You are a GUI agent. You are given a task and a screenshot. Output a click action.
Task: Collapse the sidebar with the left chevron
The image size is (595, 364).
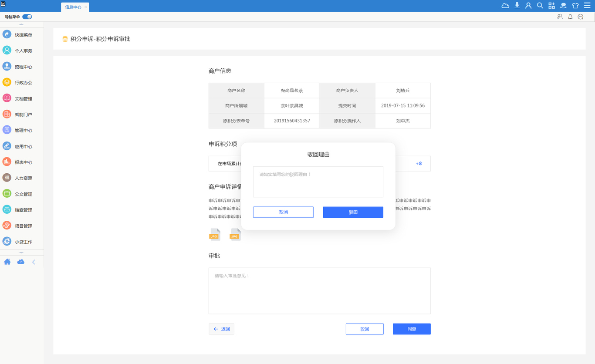(x=34, y=262)
